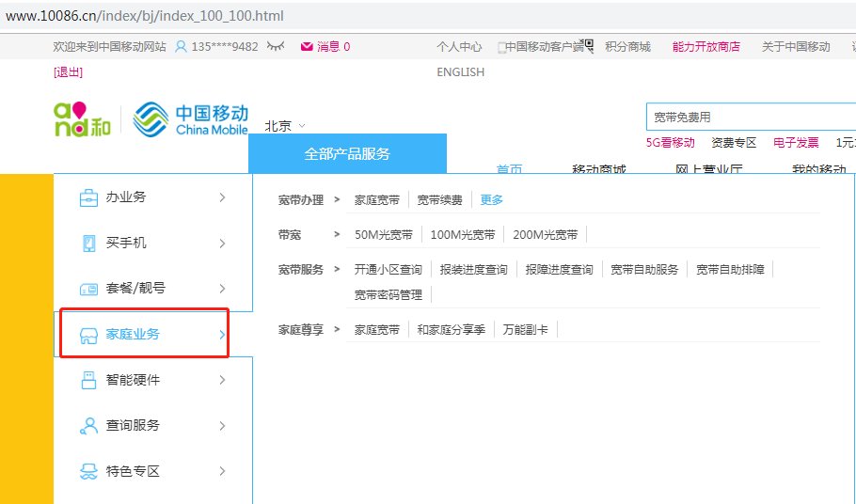Viewport: 856px width, 504px height.
Task: Open the 全部产品服务 menu header
Action: 347,154
